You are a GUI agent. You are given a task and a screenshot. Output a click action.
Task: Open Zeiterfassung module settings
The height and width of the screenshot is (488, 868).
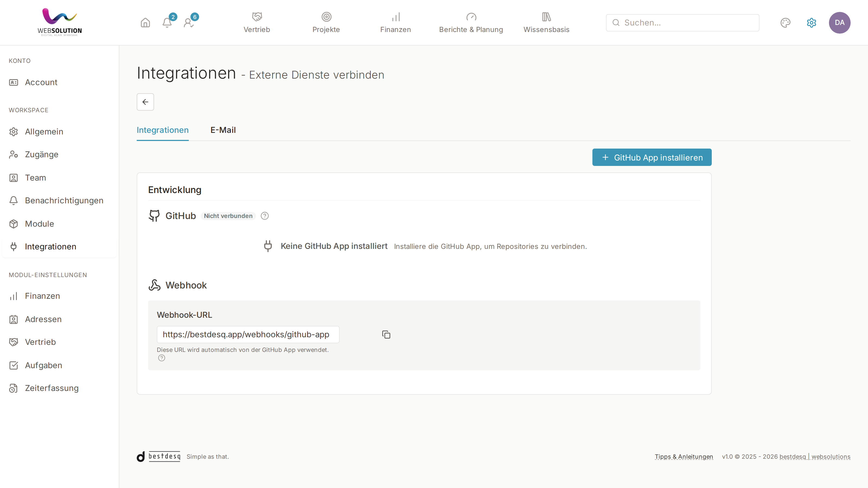point(59,388)
